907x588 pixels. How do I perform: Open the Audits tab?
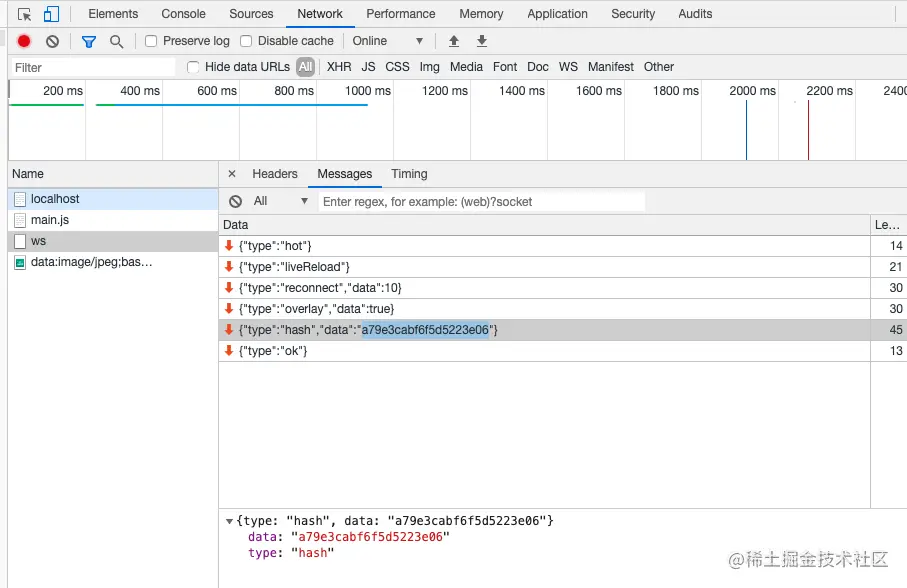tap(695, 14)
